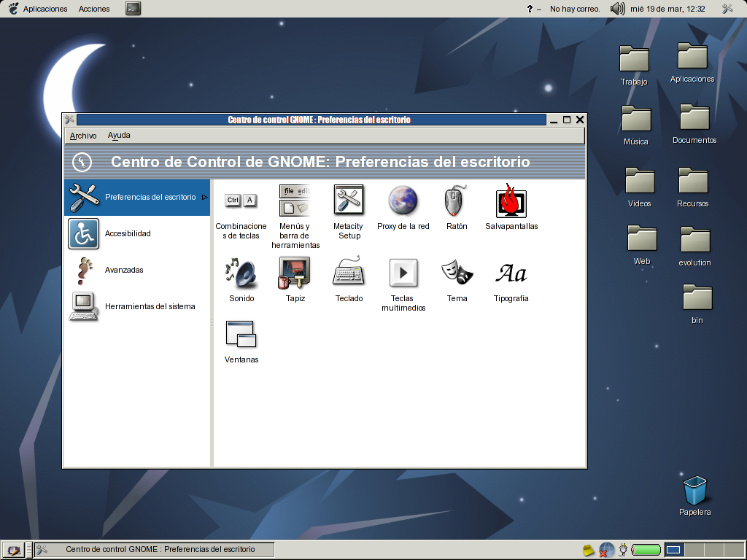Open the Ventanas window preferences
The image size is (747, 560).
[241, 334]
